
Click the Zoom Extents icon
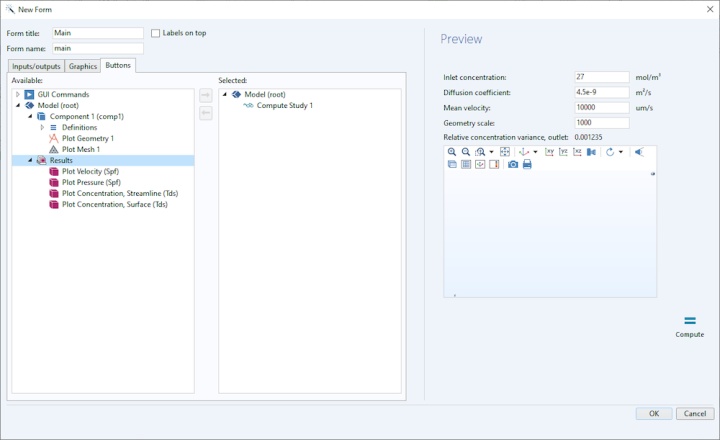click(505, 152)
